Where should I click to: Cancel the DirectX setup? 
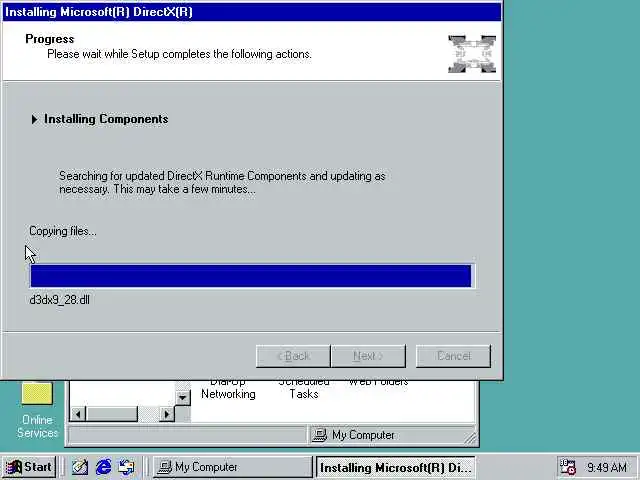(x=453, y=356)
